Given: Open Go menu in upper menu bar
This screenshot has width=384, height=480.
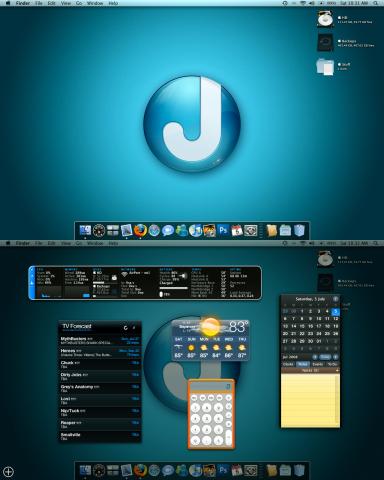Looking at the screenshot, I should click(x=79, y=3).
